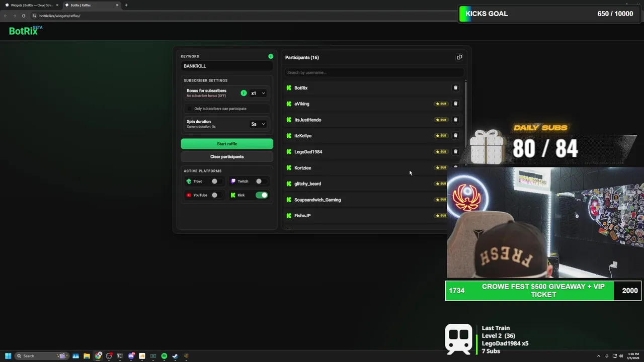Open File Explorer from the taskbar
This screenshot has height=362, width=644.
point(87,356)
